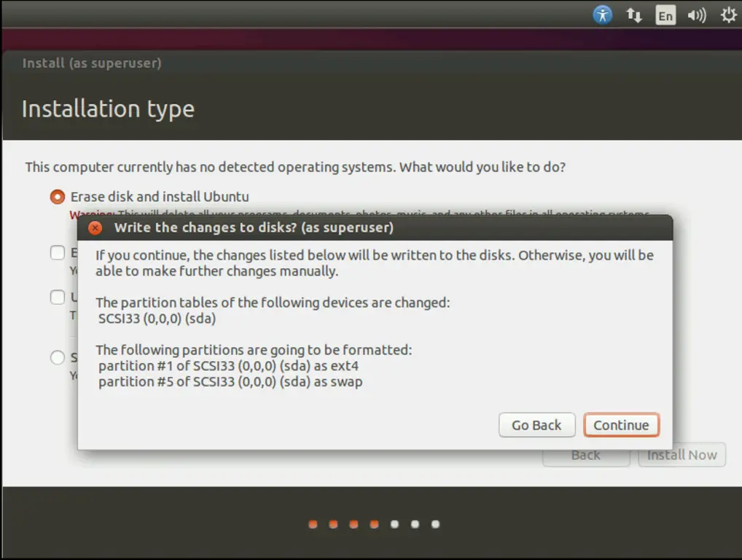Screen dimensions: 742x560
Task: Click the 'Erase disk and install Ubuntu' label
Action: coord(160,196)
